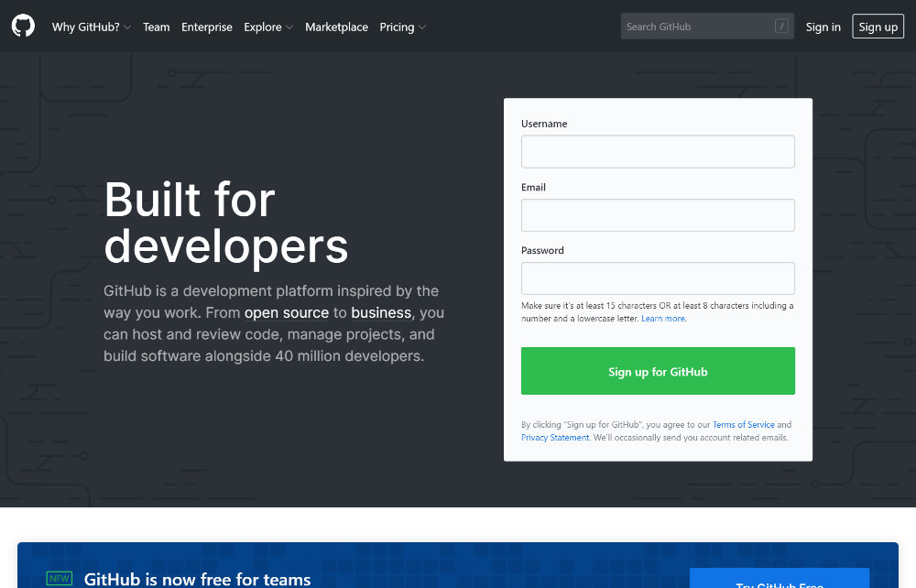Click the GitHub Octocat logo
916x588 pixels.
[x=24, y=27]
